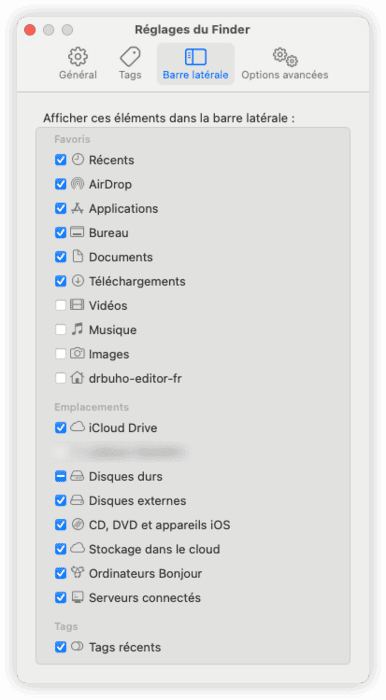Click the Stockage dans le cloud icon
This screenshot has width=386, height=700.
pos(78,549)
